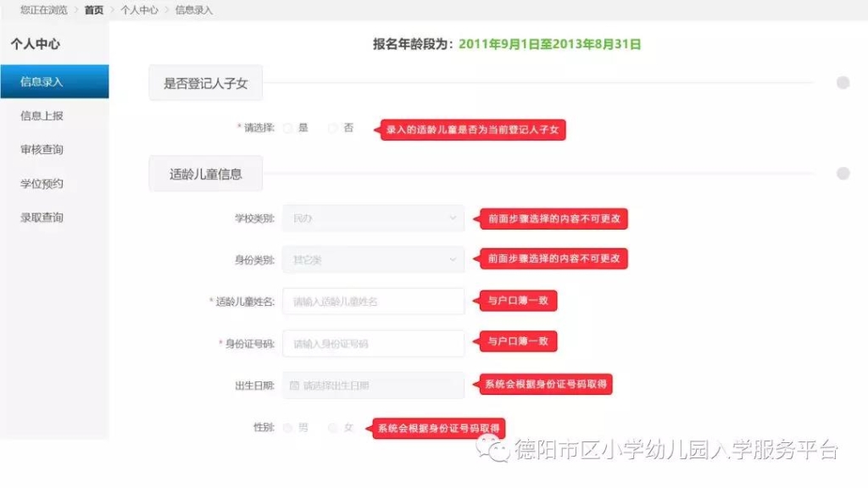Select 信息录入 in the sidebar

(x=42, y=82)
